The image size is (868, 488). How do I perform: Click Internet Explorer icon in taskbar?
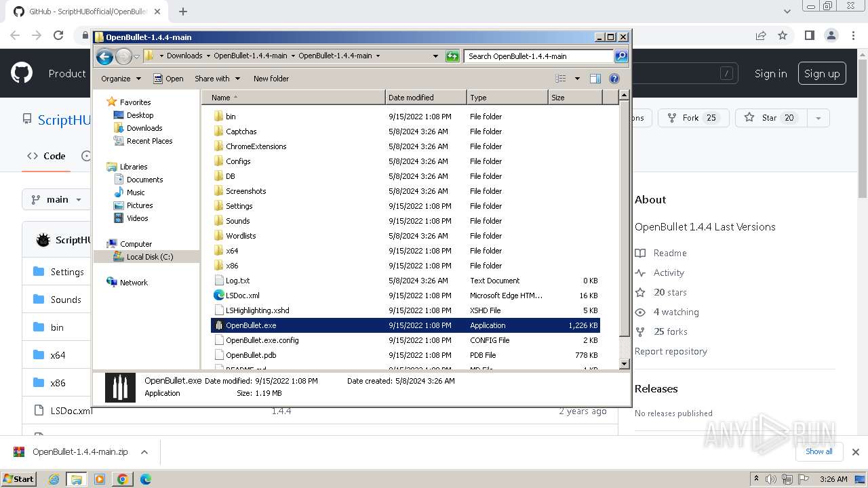tap(54, 479)
